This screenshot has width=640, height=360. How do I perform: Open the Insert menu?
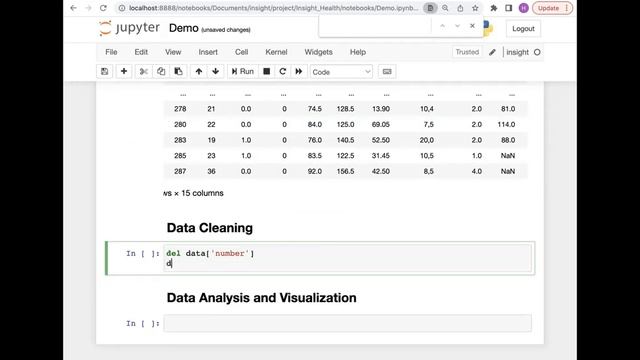pos(208,52)
